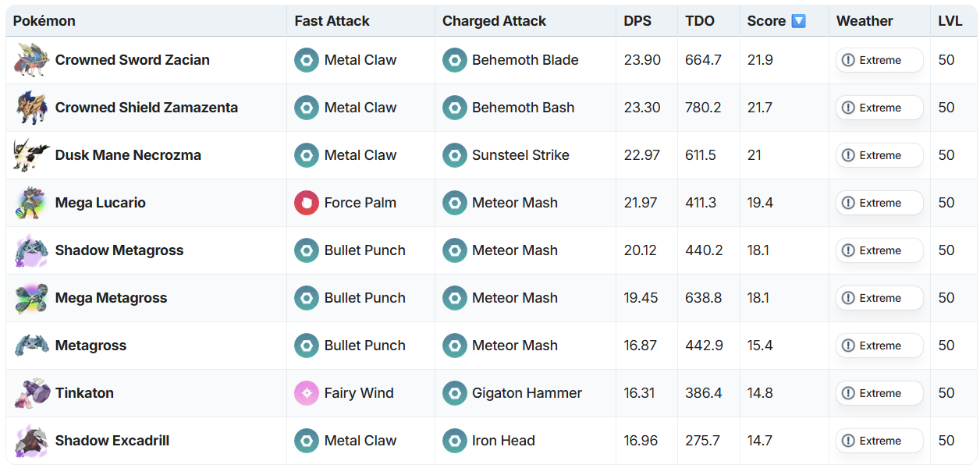Click the Score sort descending arrow
The image size is (980, 468).
[x=798, y=21]
